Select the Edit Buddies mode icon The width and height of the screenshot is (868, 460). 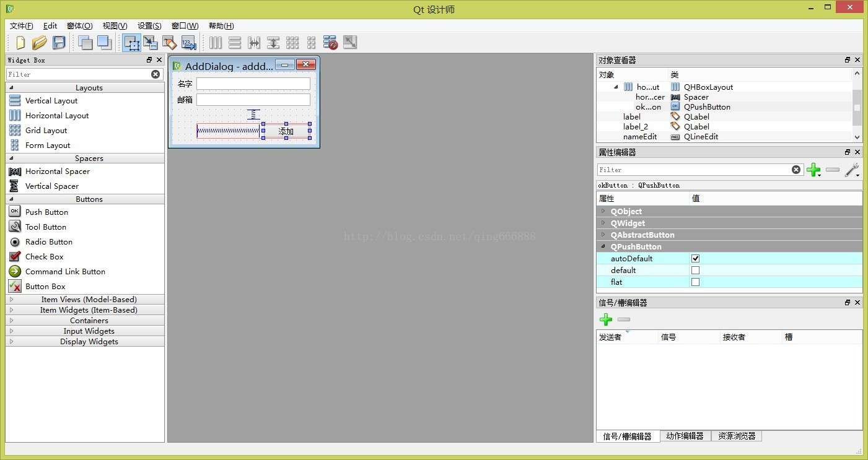(169, 43)
